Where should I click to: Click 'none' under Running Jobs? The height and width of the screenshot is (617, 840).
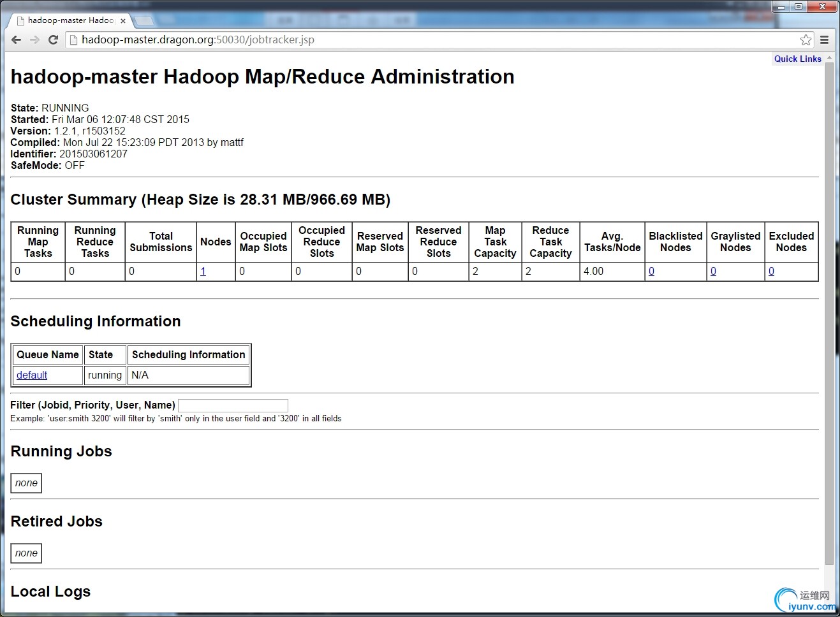tap(26, 483)
